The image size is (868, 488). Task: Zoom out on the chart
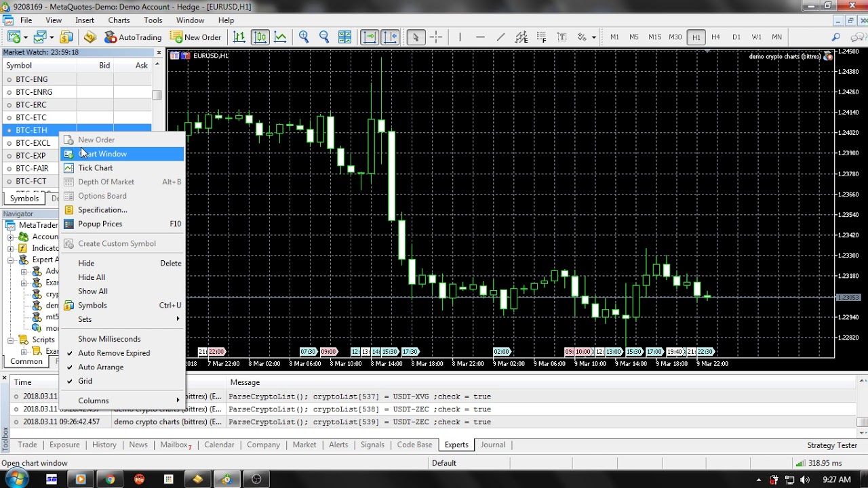(x=324, y=37)
